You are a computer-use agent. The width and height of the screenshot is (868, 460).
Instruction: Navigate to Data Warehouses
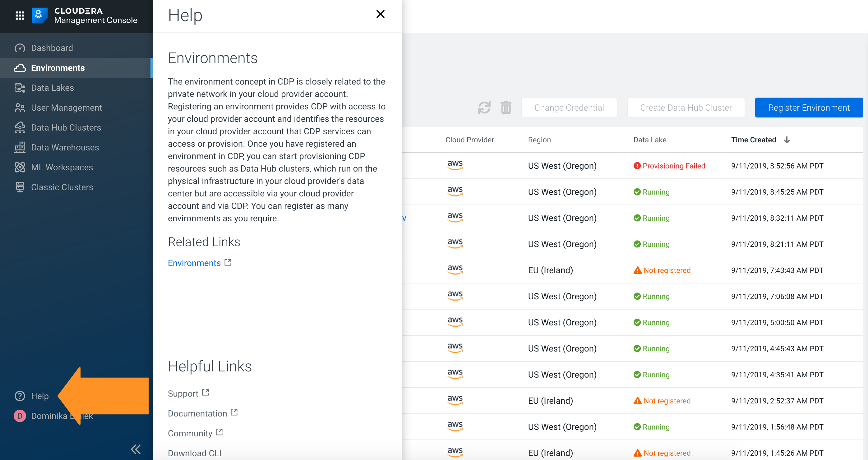[x=65, y=147]
